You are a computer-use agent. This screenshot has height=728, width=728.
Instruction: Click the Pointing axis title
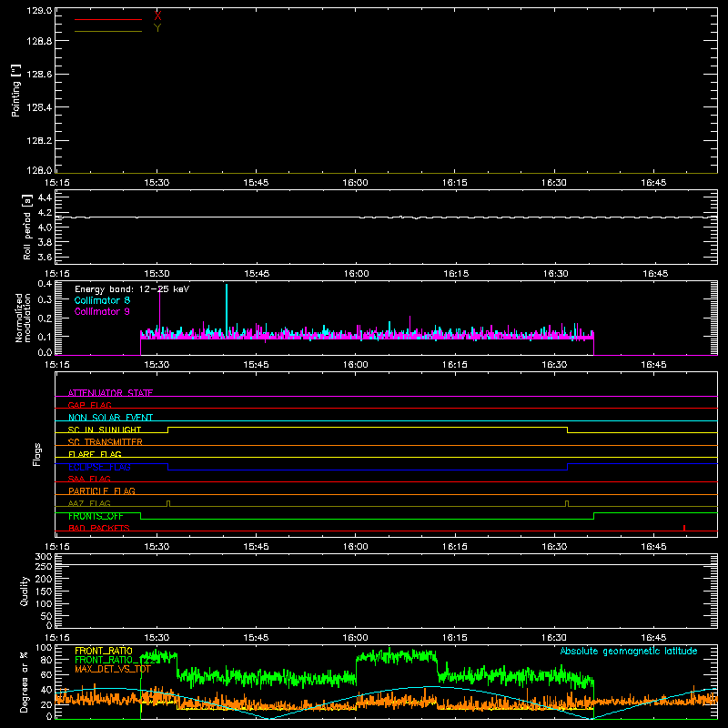(x=16, y=90)
